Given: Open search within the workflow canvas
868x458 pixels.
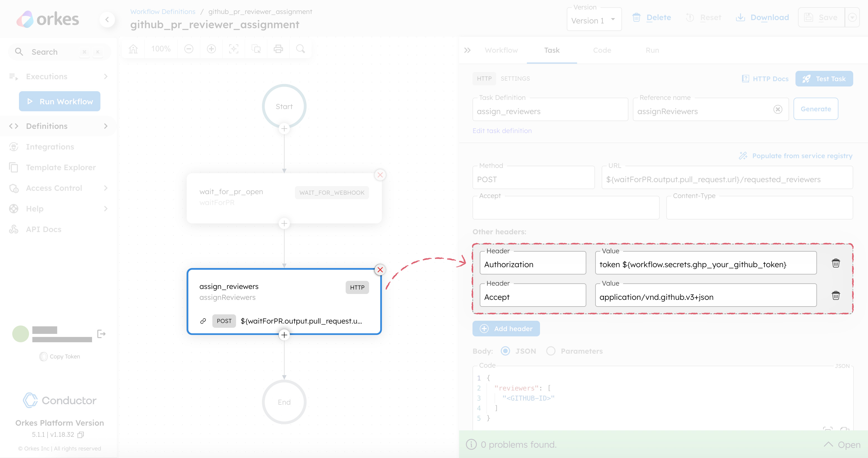Looking at the screenshot, I should (300, 49).
